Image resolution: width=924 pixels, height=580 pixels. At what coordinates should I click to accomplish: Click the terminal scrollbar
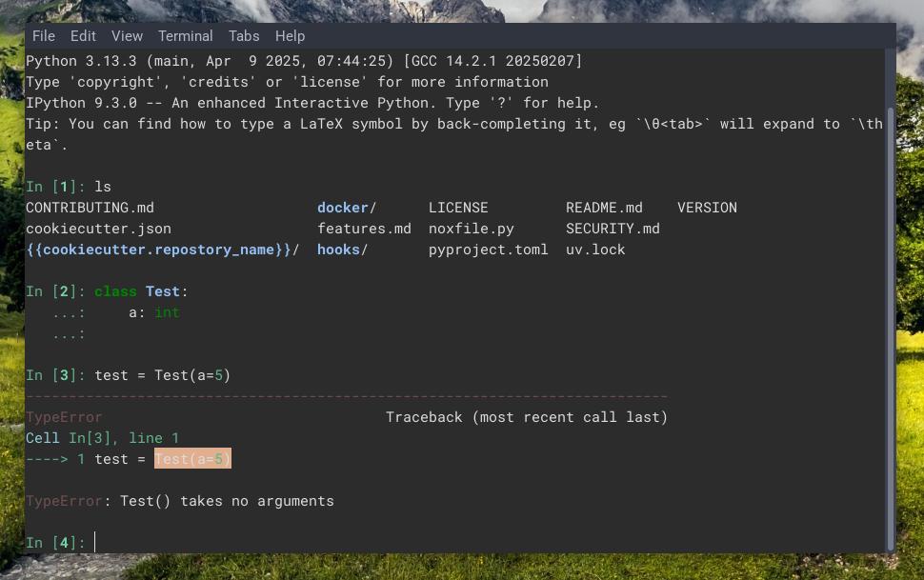click(890, 286)
